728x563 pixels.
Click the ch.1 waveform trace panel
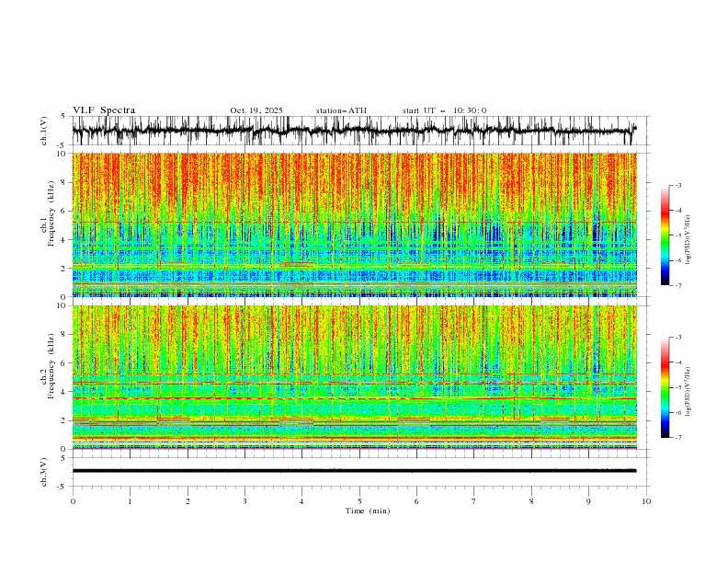[x=361, y=131]
